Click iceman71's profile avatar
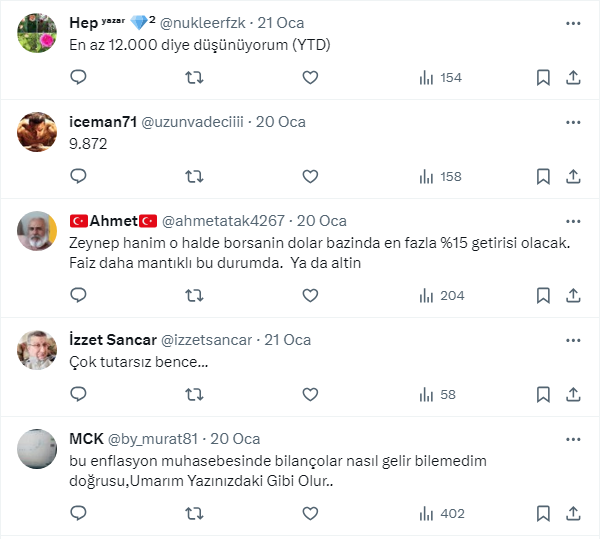601x539 pixels. pyautogui.click(x=38, y=132)
